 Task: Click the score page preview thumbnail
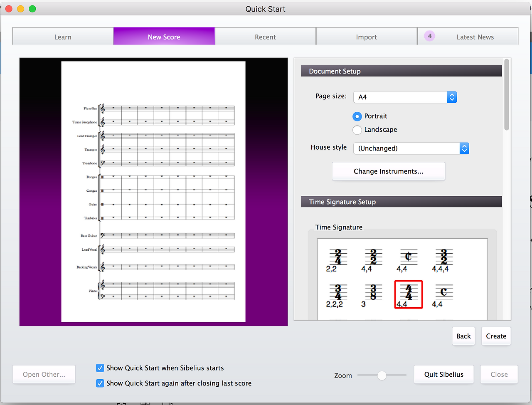pos(153,192)
